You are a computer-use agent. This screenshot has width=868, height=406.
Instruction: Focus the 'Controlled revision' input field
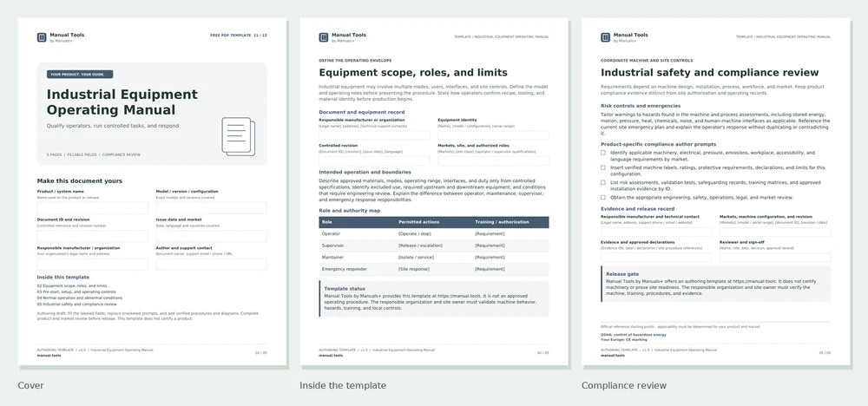click(x=374, y=161)
